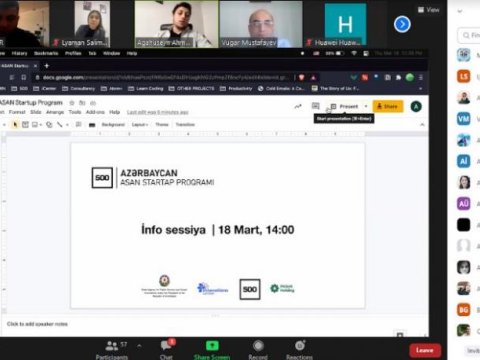Image resolution: width=480 pixels, height=360 pixels.
Task: Select the AI participant avatar
Action: click(464, 161)
